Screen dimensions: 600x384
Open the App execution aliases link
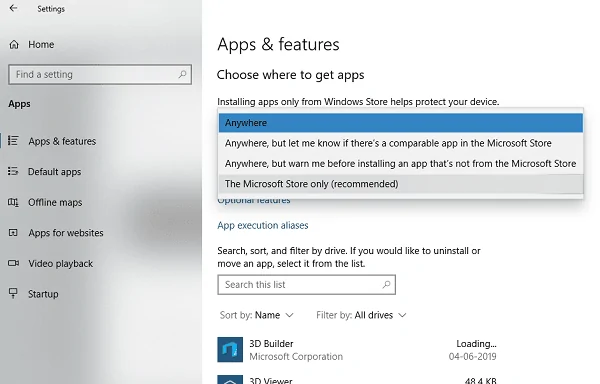point(262,225)
